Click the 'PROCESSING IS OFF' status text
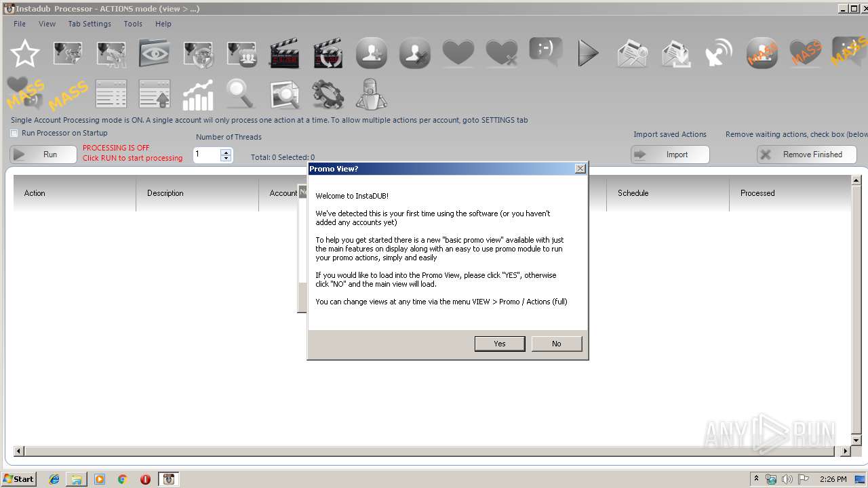 tap(116, 148)
